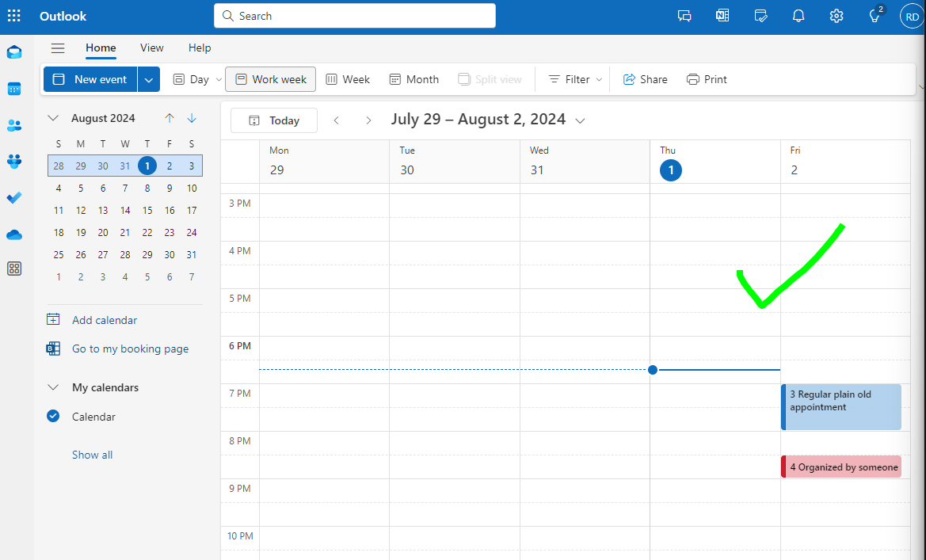Go to previous month with up arrow

170,118
